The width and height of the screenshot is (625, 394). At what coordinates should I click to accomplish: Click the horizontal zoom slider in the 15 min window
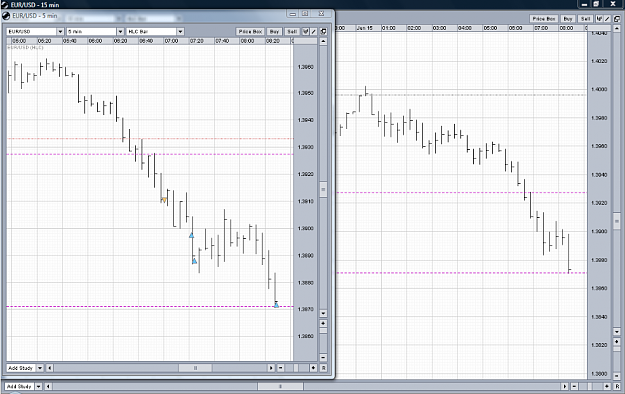tap(590, 386)
